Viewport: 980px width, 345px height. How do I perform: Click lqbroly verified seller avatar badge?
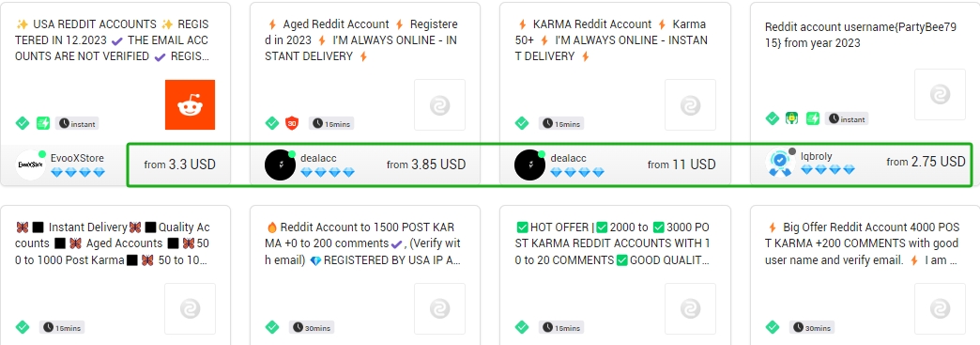(x=780, y=163)
